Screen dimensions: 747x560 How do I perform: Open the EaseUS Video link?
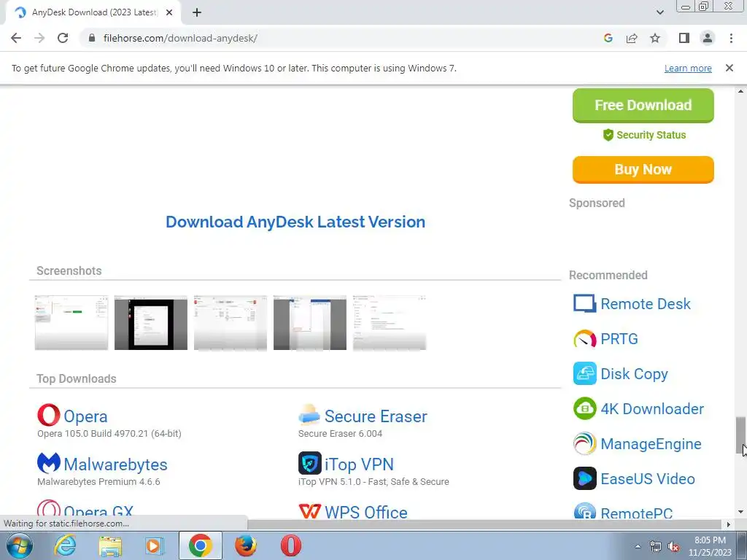click(648, 478)
